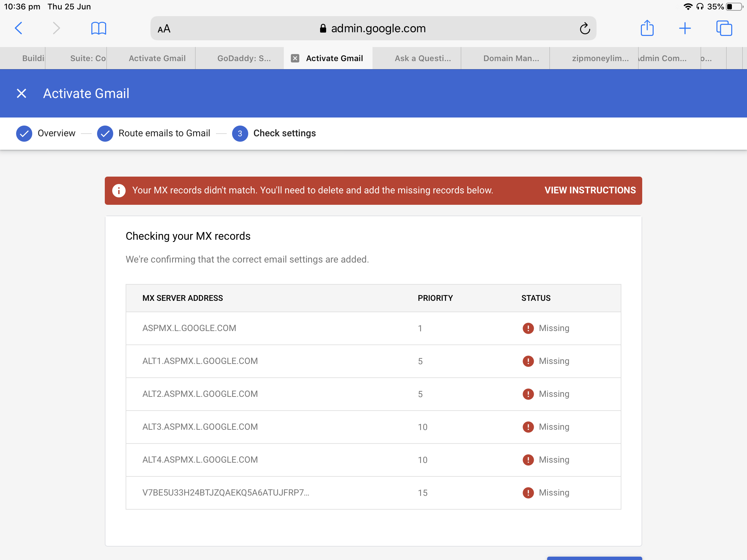Click the truncated V7BE5U33H24 MX address row

(x=226, y=493)
